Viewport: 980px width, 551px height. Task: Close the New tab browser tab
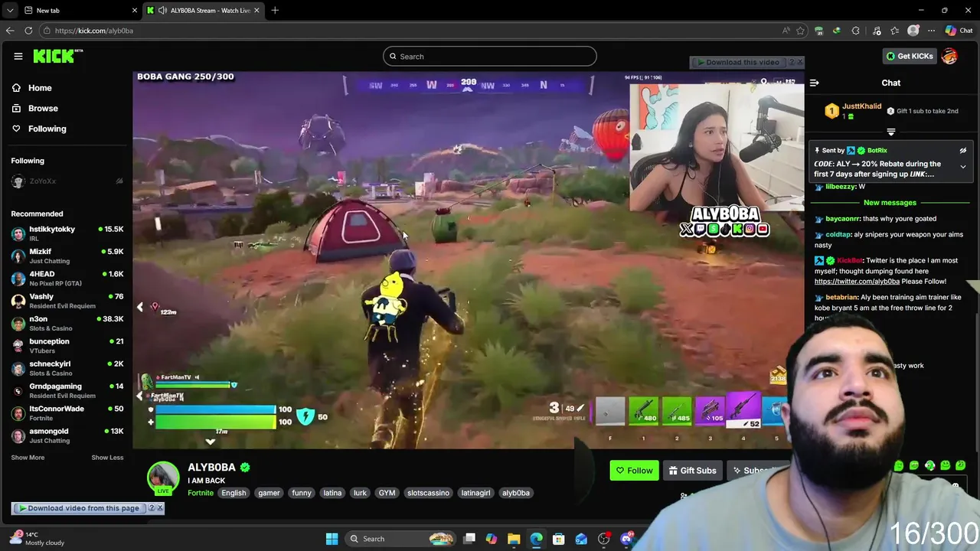pos(135,10)
